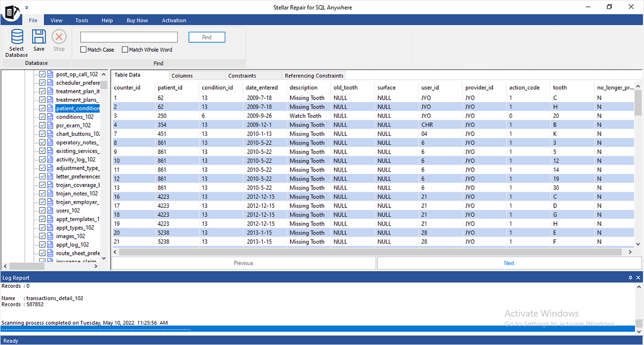Uncheck the appt_log_102 checkbox
644x345 pixels.
(42, 245)
